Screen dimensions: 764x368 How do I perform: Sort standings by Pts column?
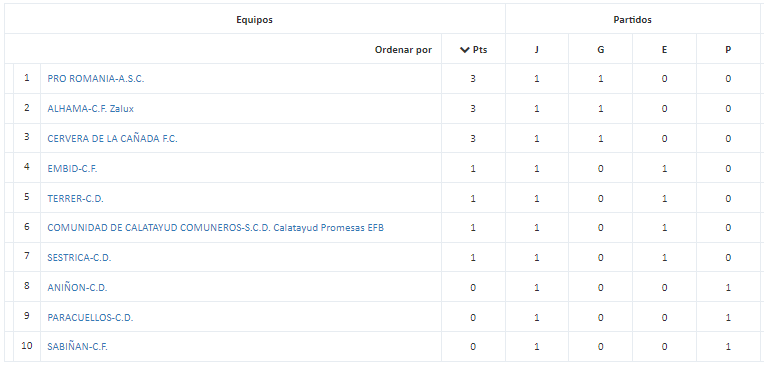[x=474, y=50]
